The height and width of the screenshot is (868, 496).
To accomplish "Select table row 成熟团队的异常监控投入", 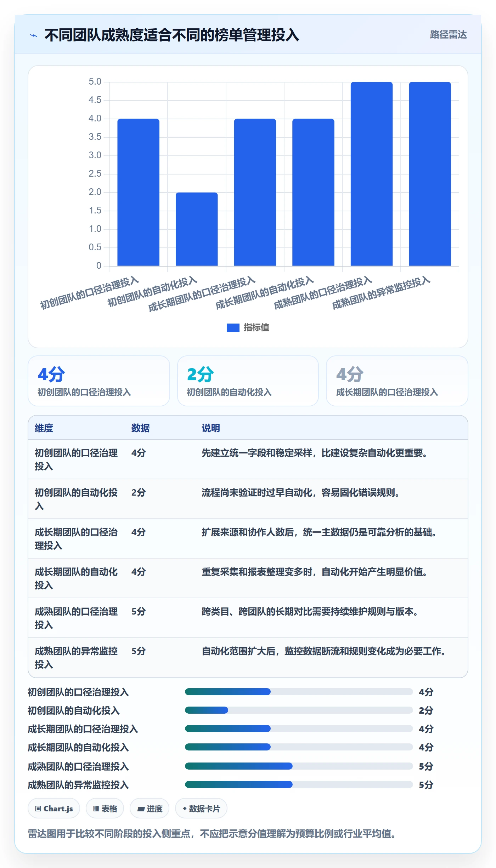I will pos(248,658).
